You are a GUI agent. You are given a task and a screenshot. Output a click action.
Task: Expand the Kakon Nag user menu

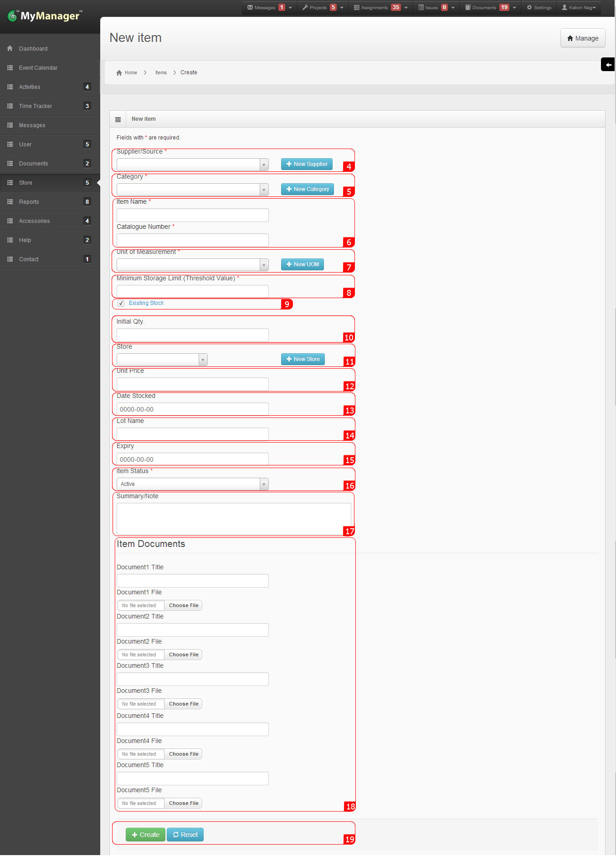[x=579, y=8]
